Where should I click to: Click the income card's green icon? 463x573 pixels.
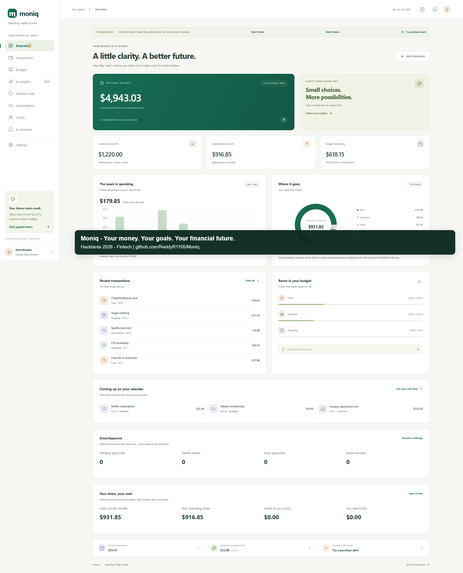pos(193,144)
